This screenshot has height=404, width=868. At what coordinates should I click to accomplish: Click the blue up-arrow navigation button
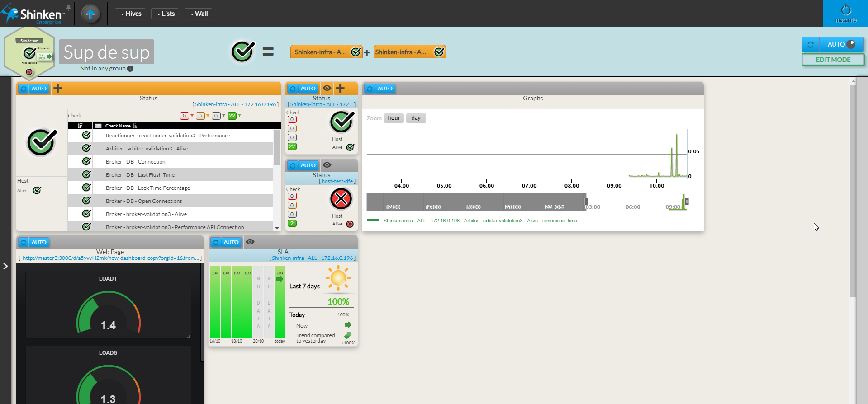click(x=90, y=14)
